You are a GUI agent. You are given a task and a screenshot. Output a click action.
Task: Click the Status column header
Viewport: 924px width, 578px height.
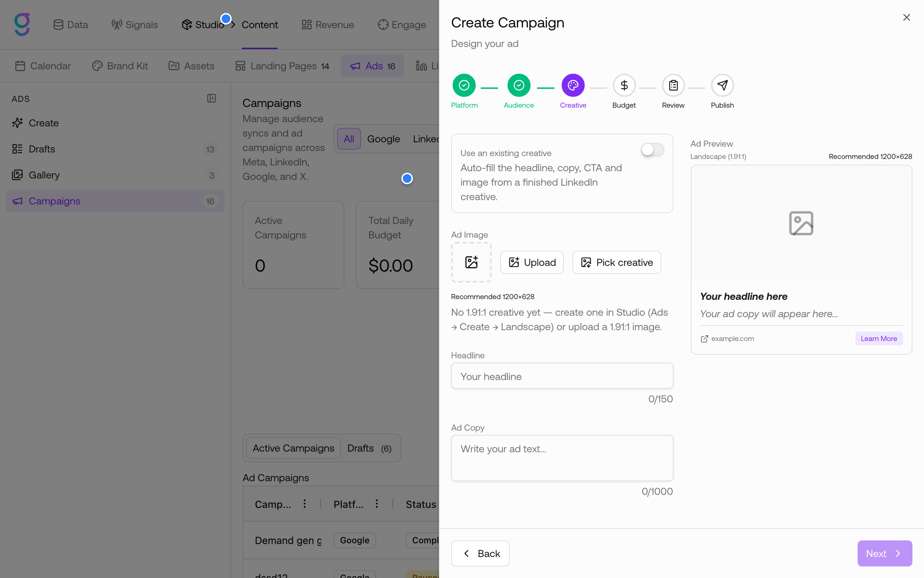pyautogui.click(x=421, y=504)
